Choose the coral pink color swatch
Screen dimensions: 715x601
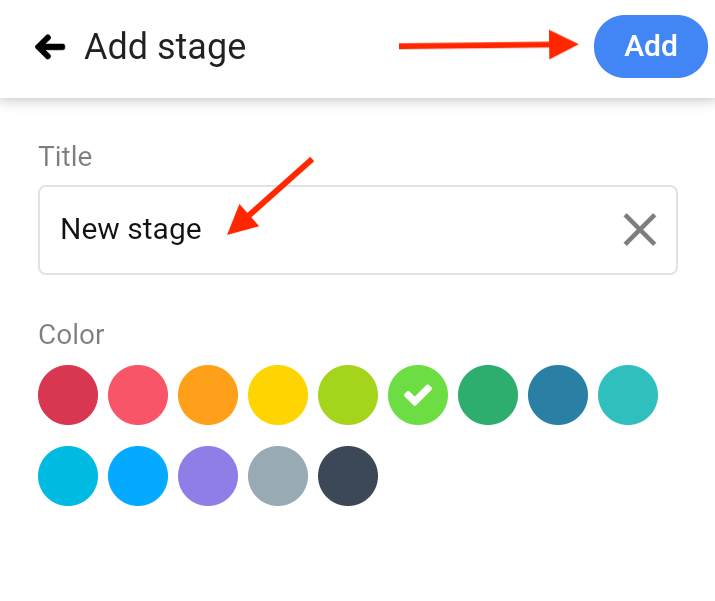pyautogui.click(x=138, y=395)
